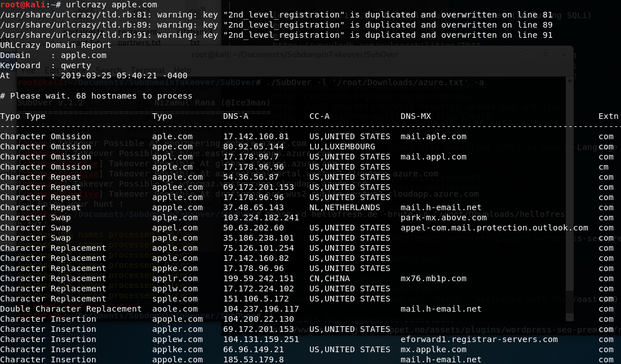Open the Help menu in SubOver window
The width and height of the screenshot is (621, 364).
tap(183, 70)
